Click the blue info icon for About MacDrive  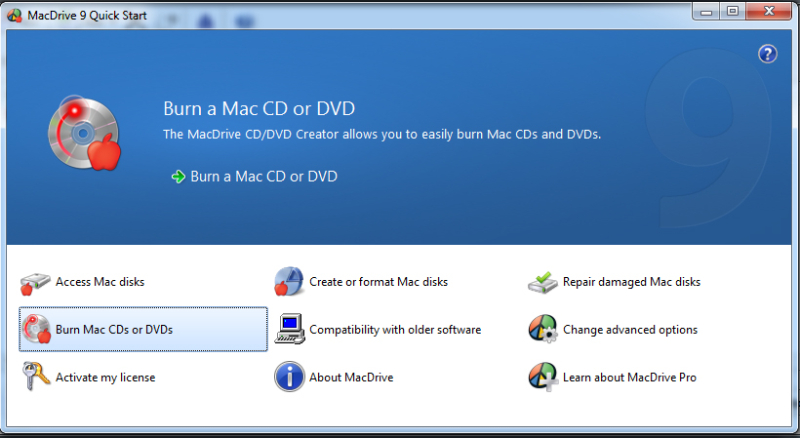pyautogui.click(x=289, y=377)
